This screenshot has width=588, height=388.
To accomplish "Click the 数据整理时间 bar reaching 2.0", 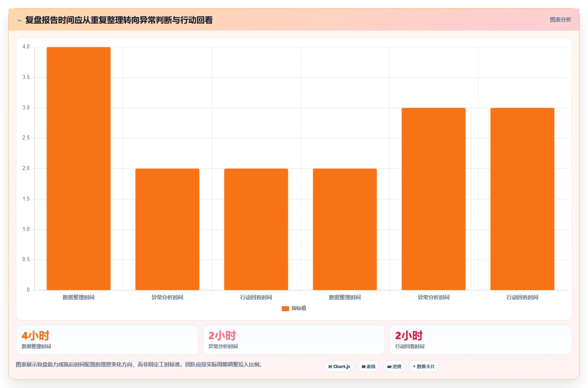I will pos(345,229).
